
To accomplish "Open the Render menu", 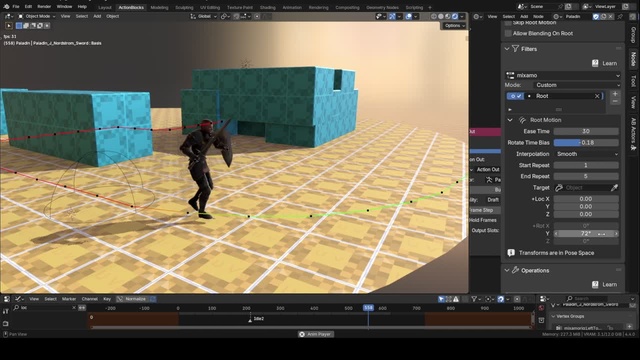I will (44, 7).
